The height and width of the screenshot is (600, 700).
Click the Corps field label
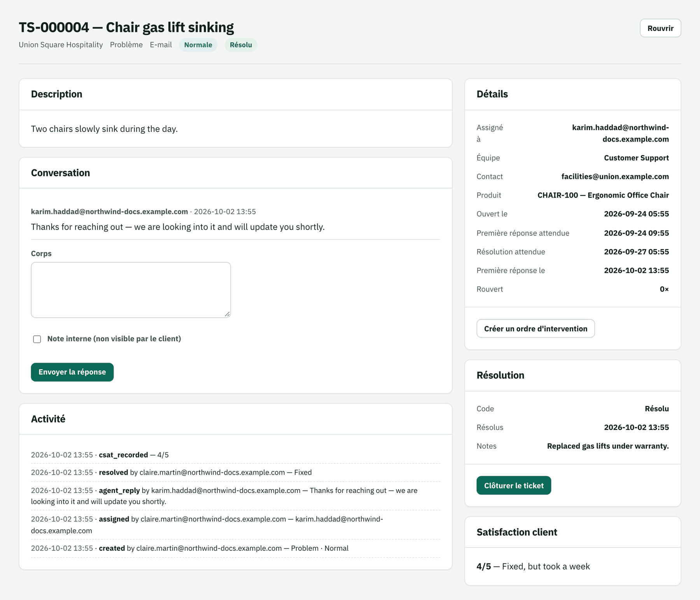click(41, 253)
